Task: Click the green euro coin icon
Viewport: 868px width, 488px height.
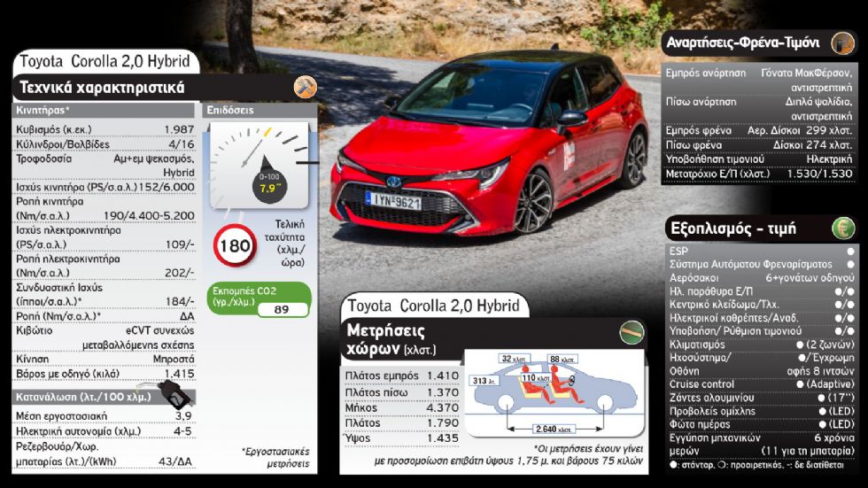Action: pyautogui.click(x=843, y=228)
